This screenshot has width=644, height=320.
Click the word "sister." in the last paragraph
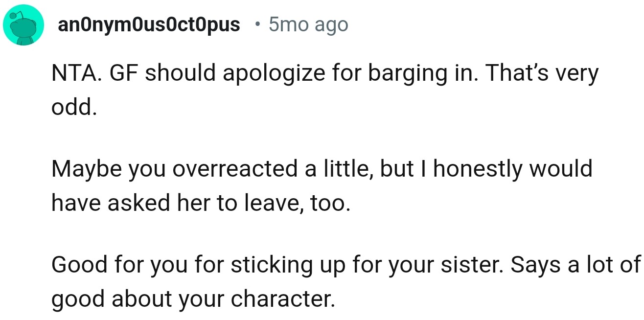[473, 265]
